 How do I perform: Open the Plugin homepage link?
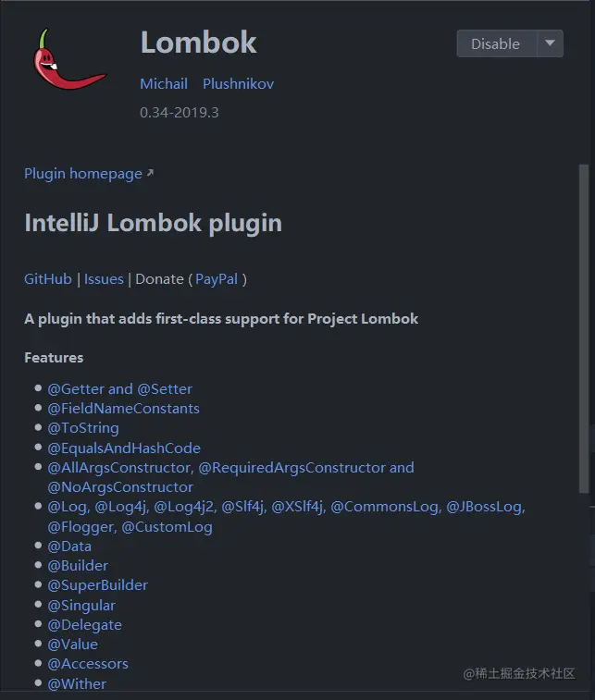83,174
